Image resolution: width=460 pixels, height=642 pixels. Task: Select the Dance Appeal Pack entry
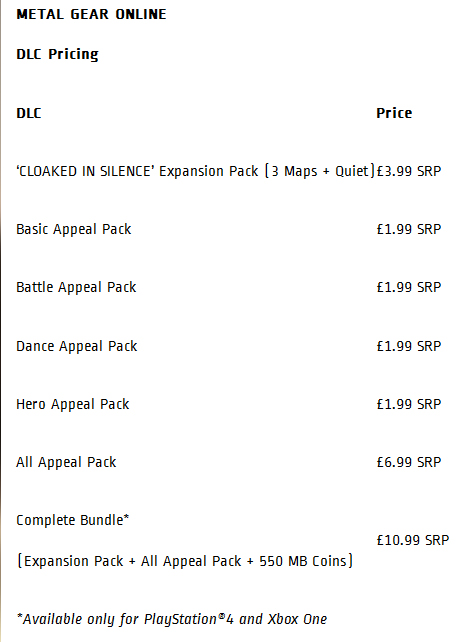coord(77,346)
